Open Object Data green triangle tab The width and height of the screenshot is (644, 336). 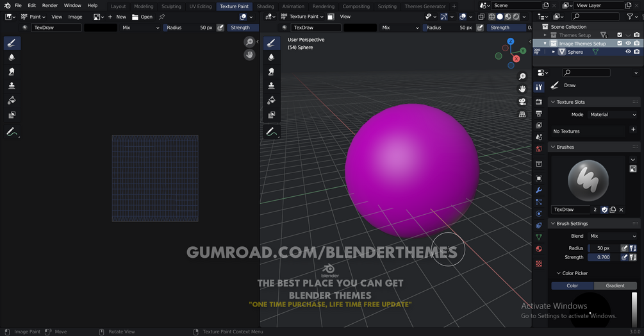[539, 237]
